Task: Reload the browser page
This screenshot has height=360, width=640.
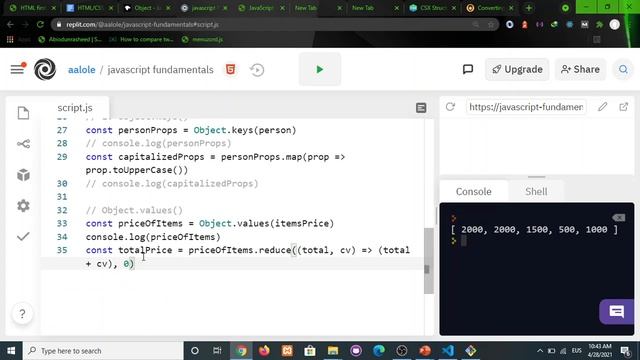Action: [x=40, y=24]
